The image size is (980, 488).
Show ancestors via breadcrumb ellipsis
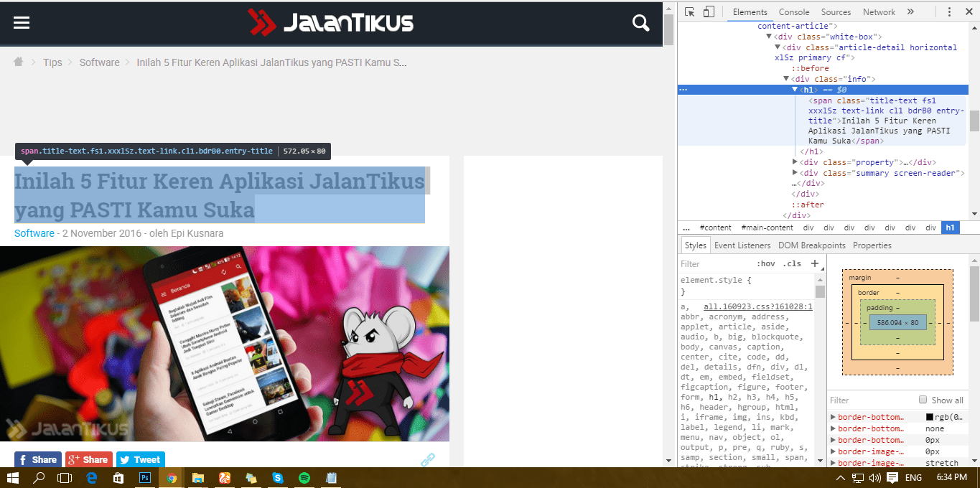686,227
